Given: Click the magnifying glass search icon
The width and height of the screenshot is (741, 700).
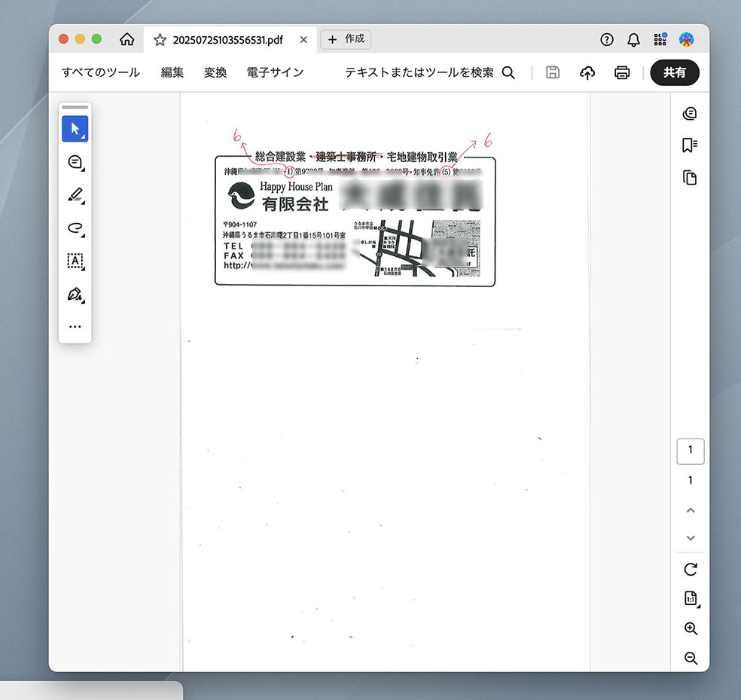Looking at the screenshot, I should coord(508,72).
